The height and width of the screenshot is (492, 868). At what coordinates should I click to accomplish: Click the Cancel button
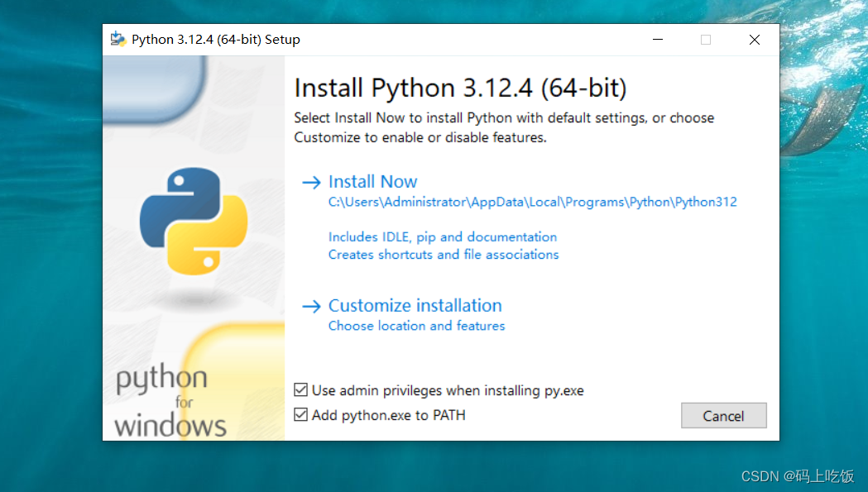tap(723, 416)
